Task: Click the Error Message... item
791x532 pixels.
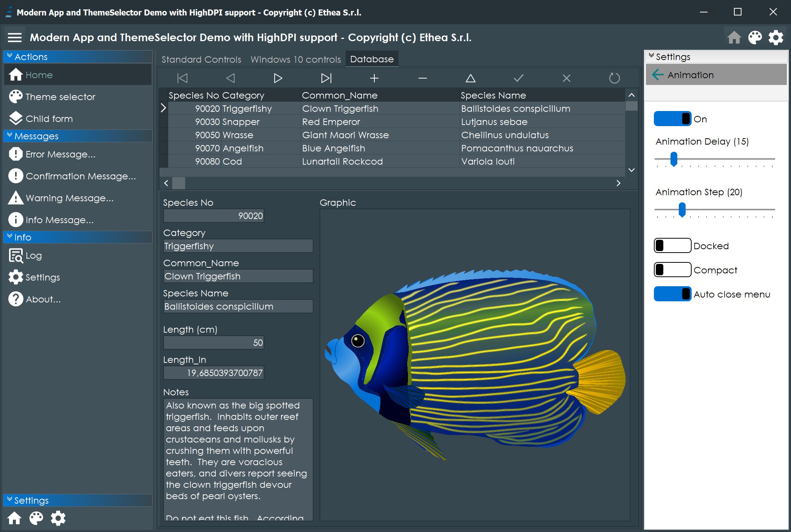Action: (60, 154)
